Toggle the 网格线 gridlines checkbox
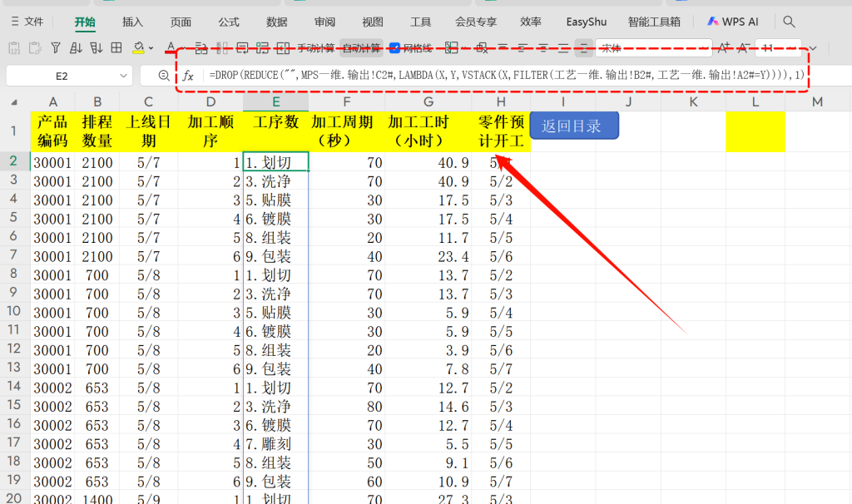 click(394, 48)
